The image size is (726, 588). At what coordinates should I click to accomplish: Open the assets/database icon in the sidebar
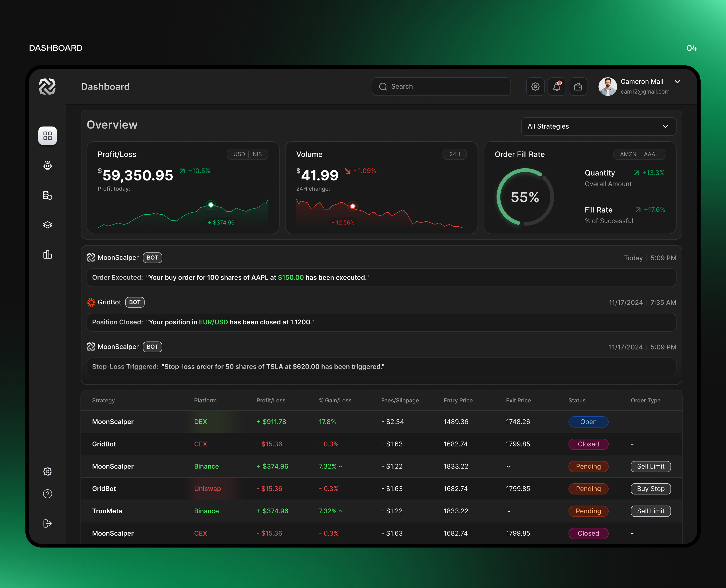point(47,195)
